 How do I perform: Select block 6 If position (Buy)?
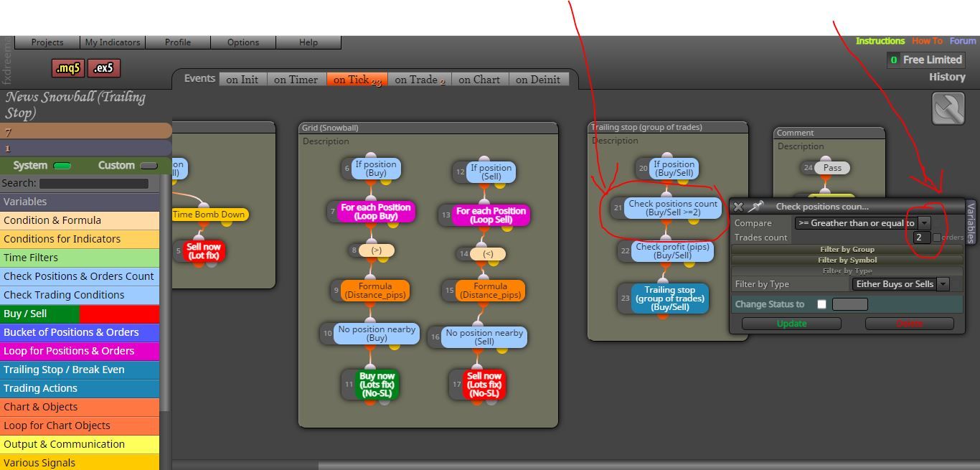[375, 169]
